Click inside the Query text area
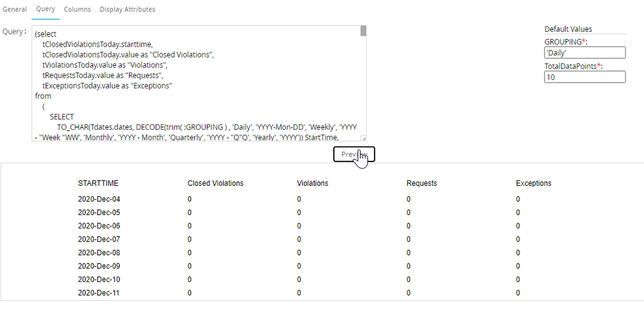 (193, 84)
